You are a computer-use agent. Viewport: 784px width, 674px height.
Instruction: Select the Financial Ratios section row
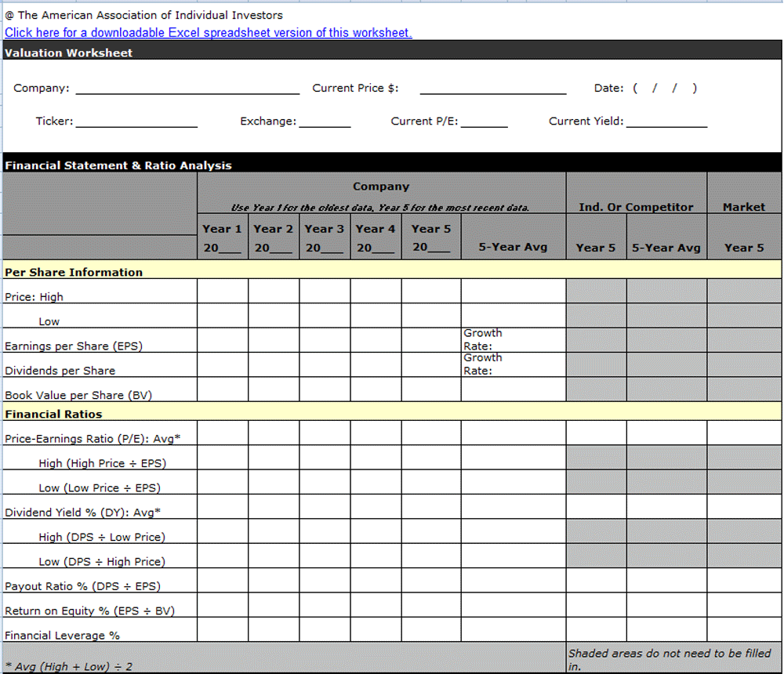(x=392, y=411)
